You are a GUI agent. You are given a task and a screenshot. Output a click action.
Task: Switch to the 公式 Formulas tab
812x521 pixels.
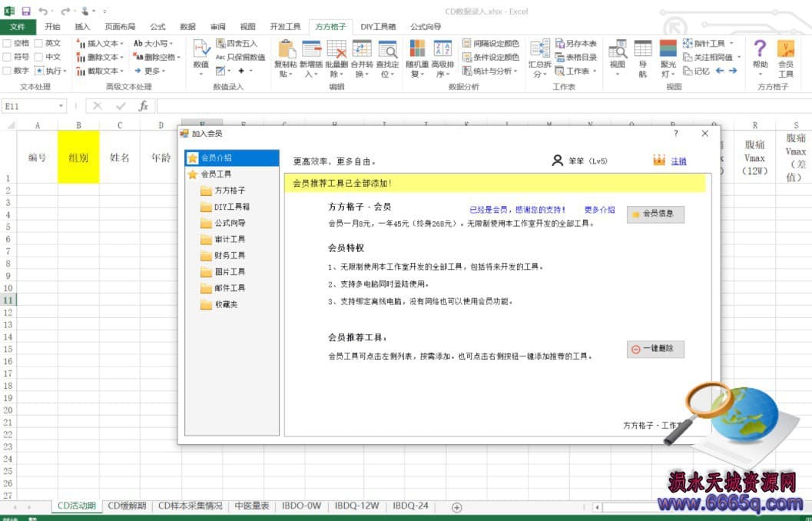click(x=157, y=27)
